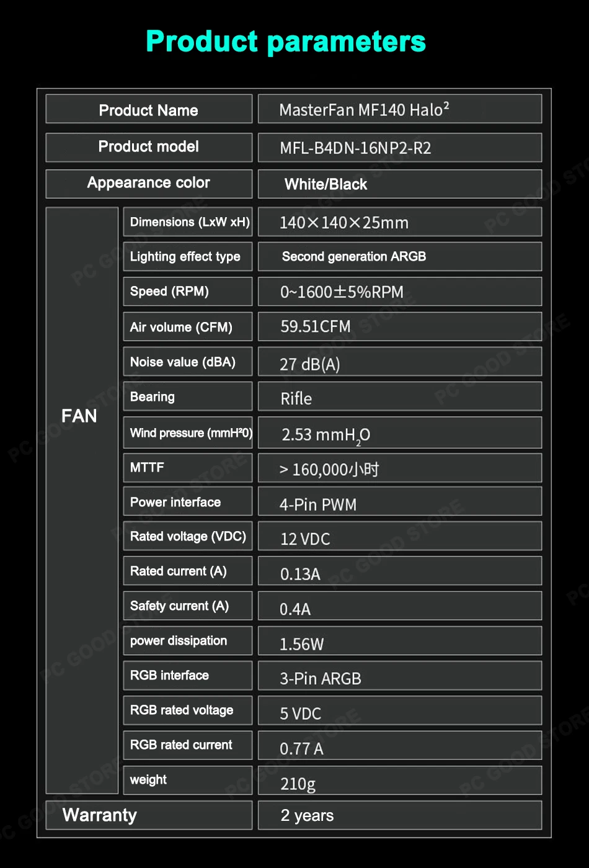This screenshot has height=868, width=589.
Task: Select the 140×140×25mm dimensions value
Action: pyautogui.click(x=343, y=223)
